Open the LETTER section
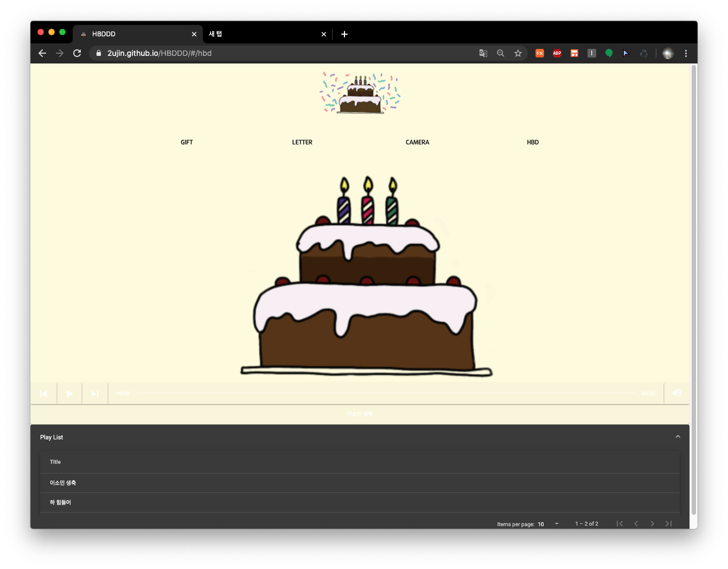 pyautogui.click(x=302, y=142)
